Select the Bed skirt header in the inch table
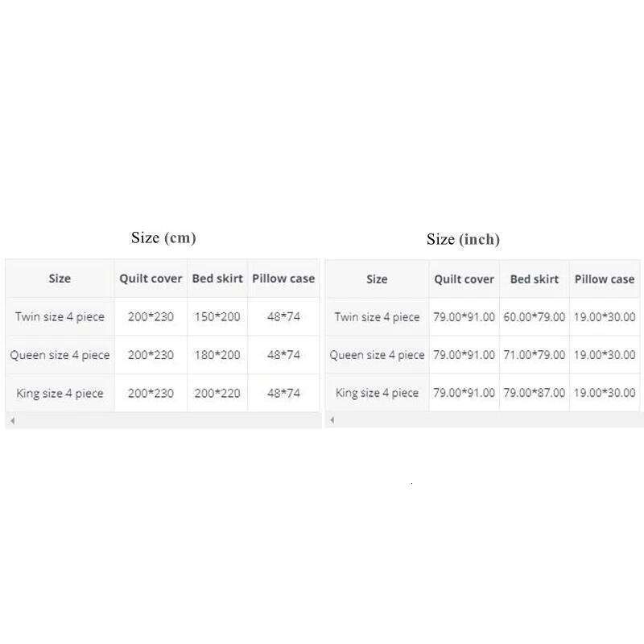Viewport: 644px width, 644px height. click(x=534, y=279)
